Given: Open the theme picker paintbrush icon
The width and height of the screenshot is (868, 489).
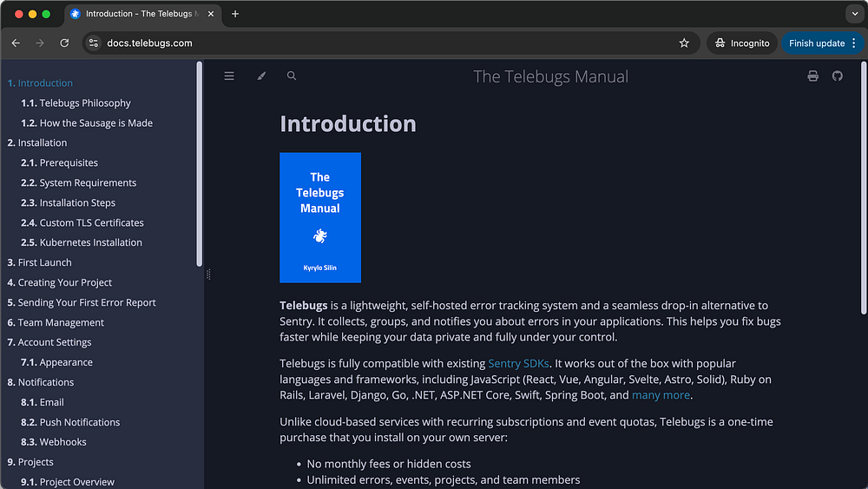Looking at the screenshot, I should (x=261, y=76).
